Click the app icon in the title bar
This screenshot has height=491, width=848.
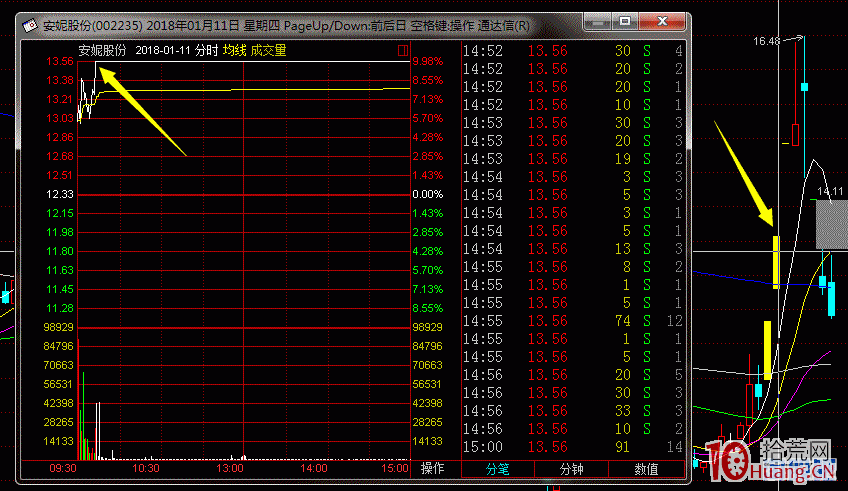(x=30, y=25)
